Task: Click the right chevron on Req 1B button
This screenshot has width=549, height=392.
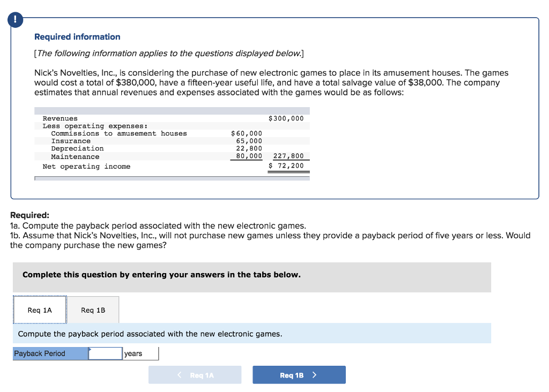Action: (x=314, y=375)
